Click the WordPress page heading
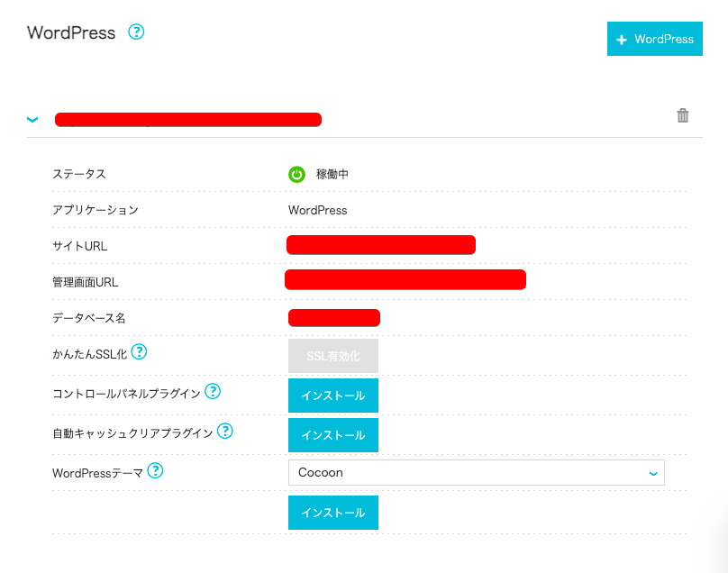728x573 pixels. point(72,32)
